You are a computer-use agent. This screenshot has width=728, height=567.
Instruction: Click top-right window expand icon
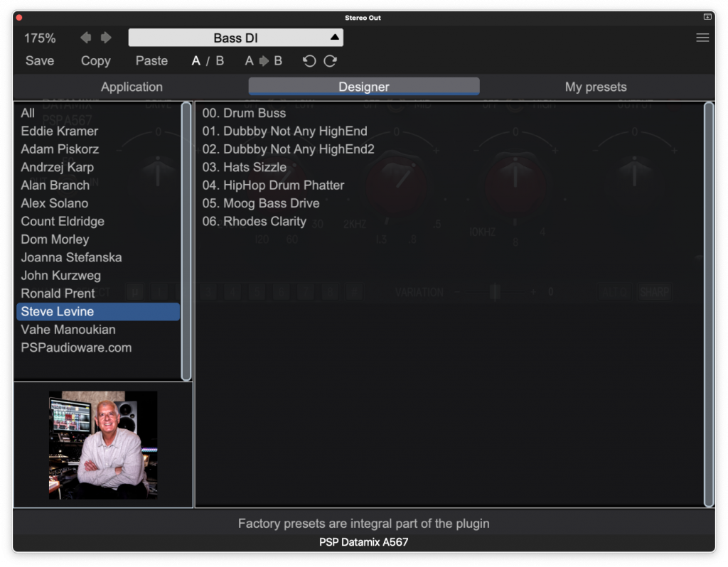pyautogui.click(x=707, y=17)
